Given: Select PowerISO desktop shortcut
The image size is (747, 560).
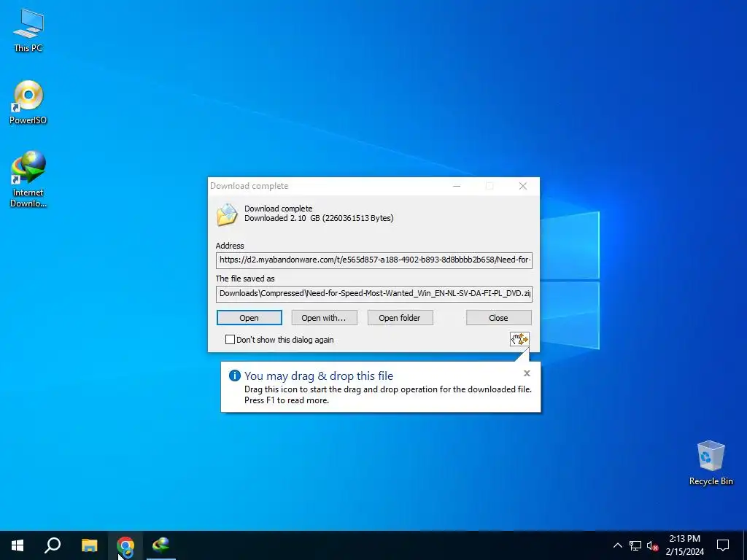Looking at the screenshot, I should pyautogui.click(x=28, y=102).
